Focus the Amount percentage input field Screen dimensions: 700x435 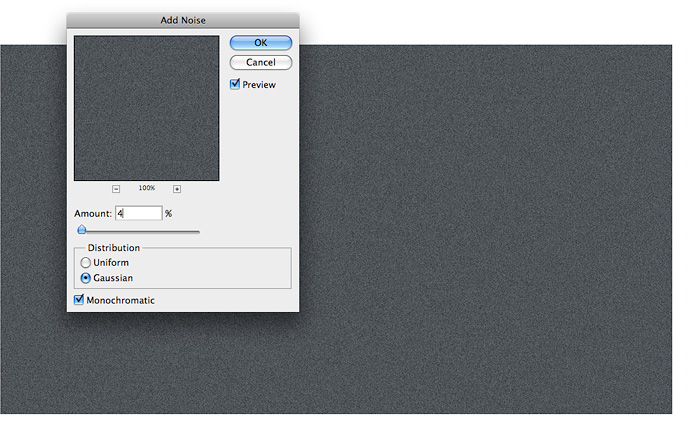tap(138, 213)
